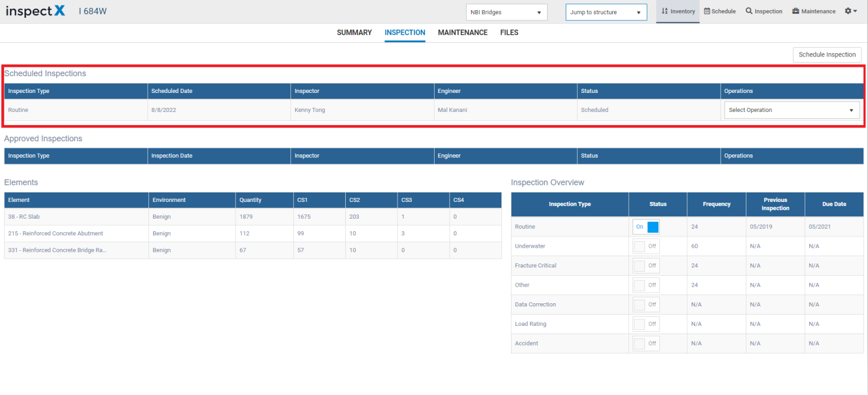Open the MAINTENANCE tab below the header
Viewport: 868px width, 395px height.
(x=463, y=33)
